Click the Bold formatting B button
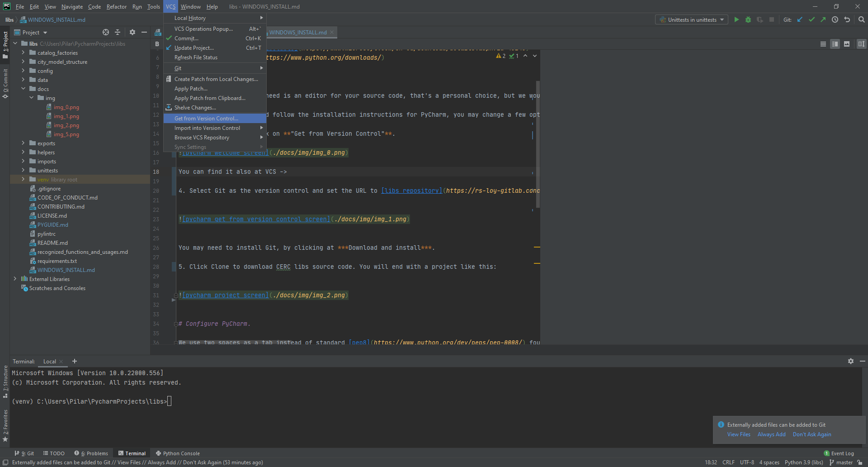 157,44
